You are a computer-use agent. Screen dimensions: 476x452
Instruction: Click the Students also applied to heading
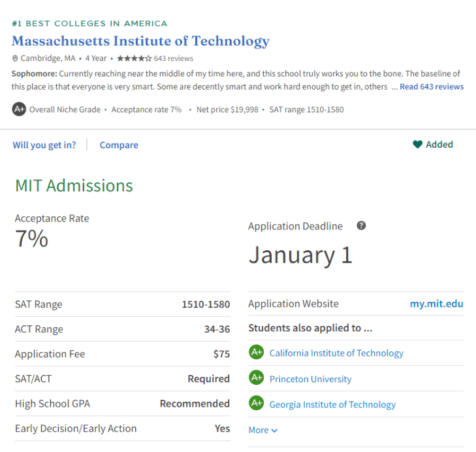point(310,328)
